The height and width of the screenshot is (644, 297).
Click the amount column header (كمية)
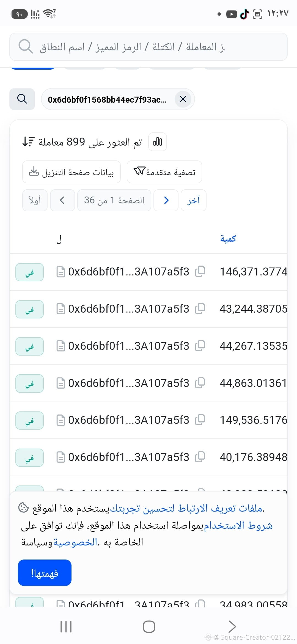pos(228,239)
